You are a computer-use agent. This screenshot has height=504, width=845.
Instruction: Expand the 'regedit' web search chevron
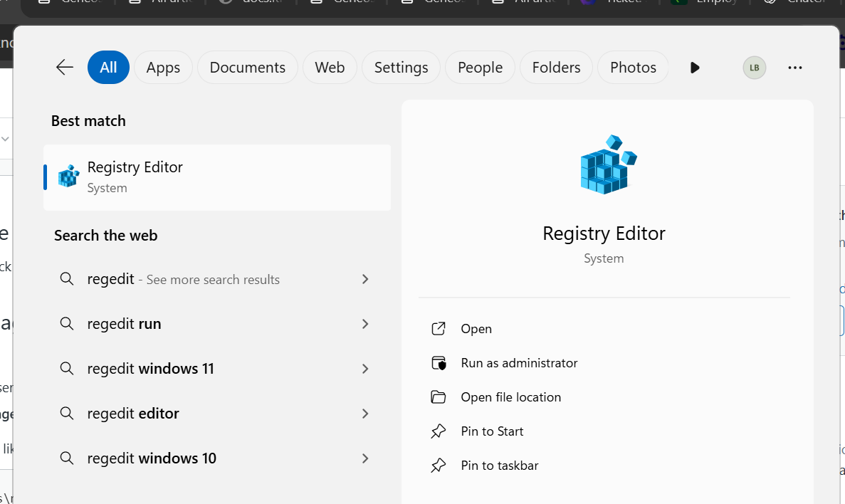(365, 279)
